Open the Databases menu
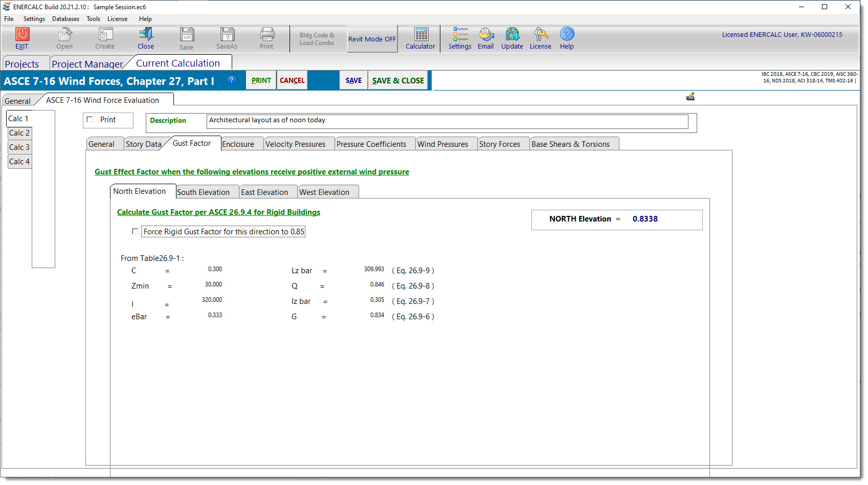This screenshot has height=485, width=868. [65, 19]
